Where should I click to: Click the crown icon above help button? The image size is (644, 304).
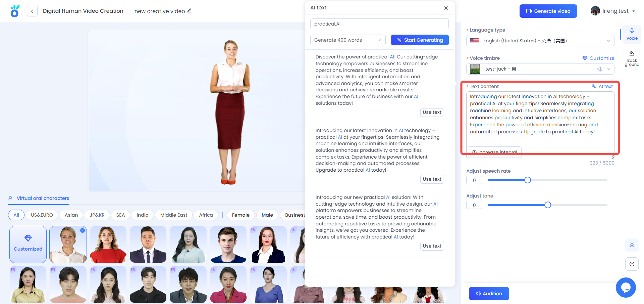(x=632, y=245)
